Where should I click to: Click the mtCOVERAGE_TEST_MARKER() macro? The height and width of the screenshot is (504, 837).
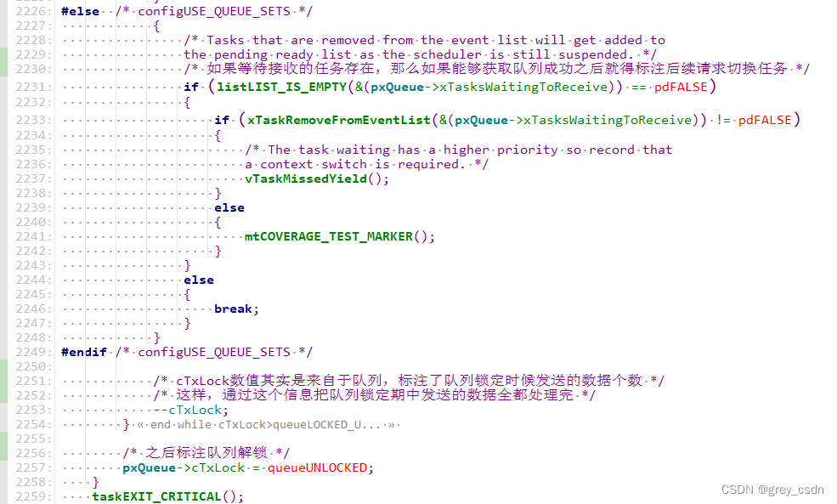point(340,236)
